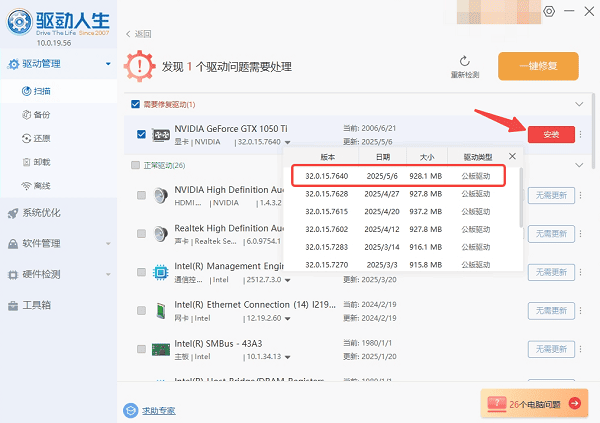Check the Intel Ethernet Connection checkbox

point(142,310)
